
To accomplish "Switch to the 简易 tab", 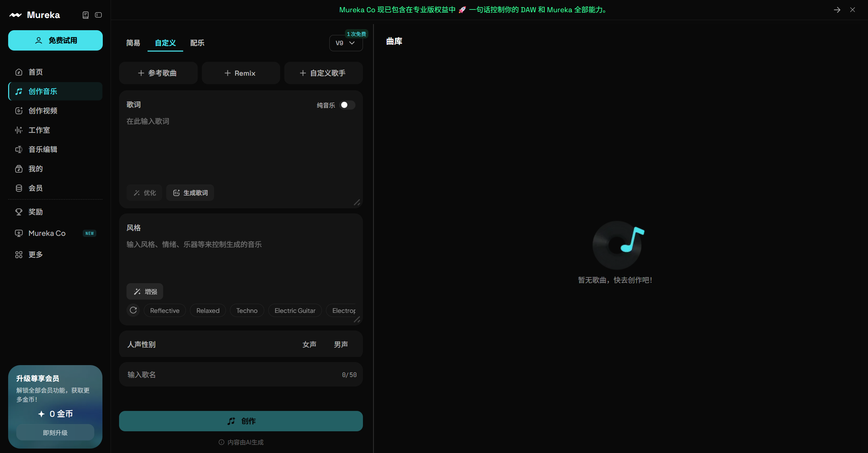I will (x=133, y=43).
